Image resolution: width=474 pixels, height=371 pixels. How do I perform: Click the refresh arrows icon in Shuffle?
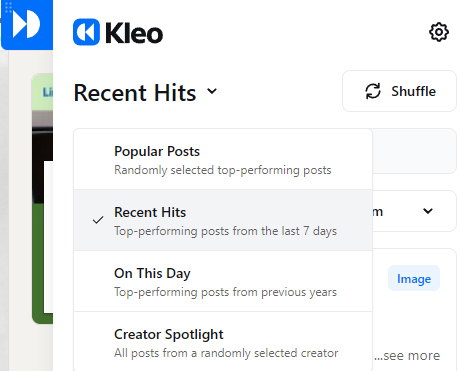click(x=373, y=91)
